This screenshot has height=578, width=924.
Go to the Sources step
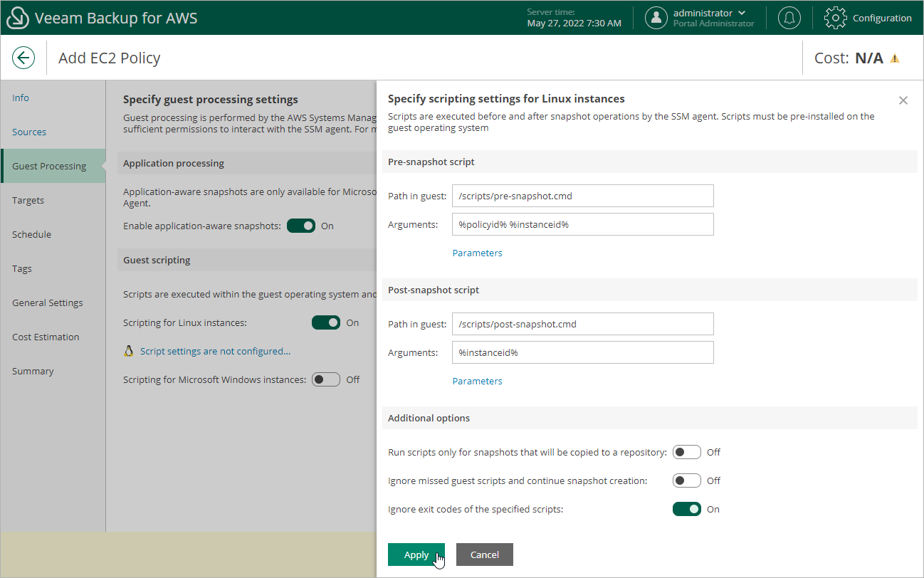coord(29,132)
